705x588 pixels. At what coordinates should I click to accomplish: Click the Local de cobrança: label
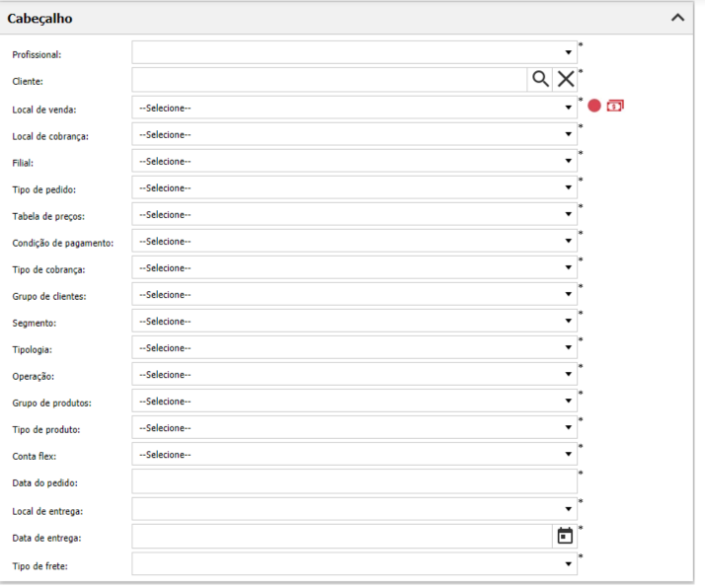[50, 136]
